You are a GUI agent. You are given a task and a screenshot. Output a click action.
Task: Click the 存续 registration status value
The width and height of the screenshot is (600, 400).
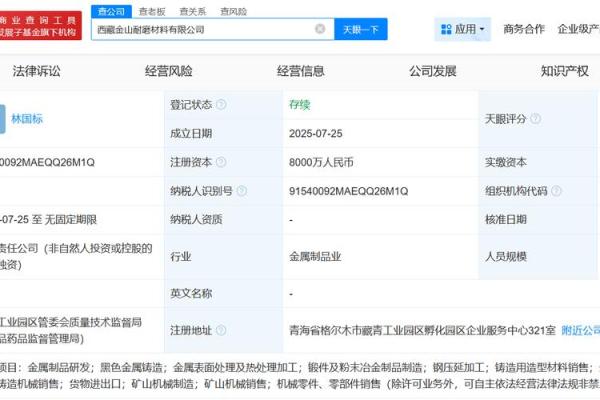pyautogui.click(x=299, y=104)
